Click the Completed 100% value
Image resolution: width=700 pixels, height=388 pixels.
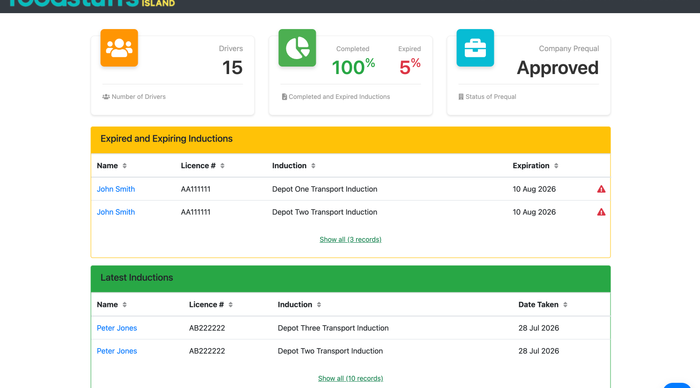click(x=353, y=67)
